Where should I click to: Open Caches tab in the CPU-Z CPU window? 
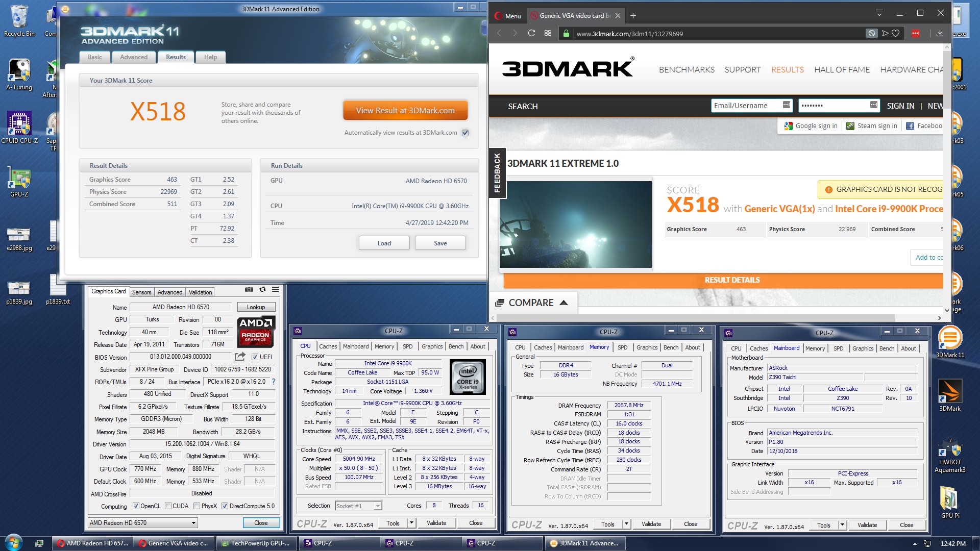[x=328, y=346]
